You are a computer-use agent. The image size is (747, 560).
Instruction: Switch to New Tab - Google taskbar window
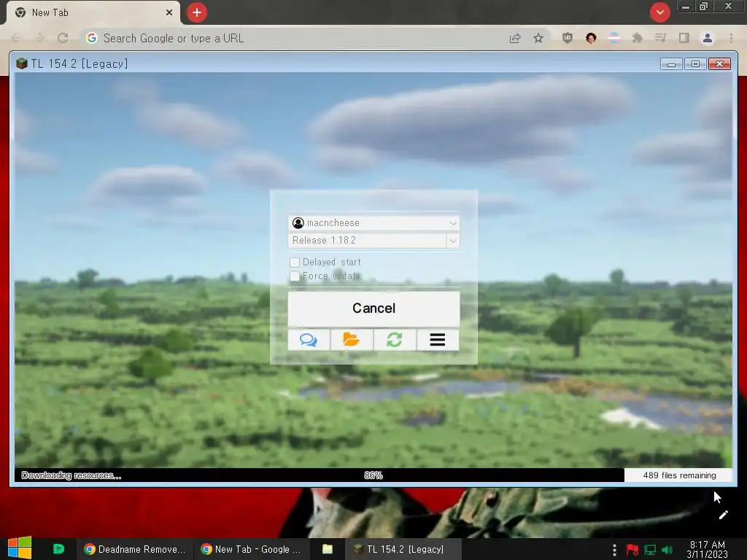click(x=252, y=549)
